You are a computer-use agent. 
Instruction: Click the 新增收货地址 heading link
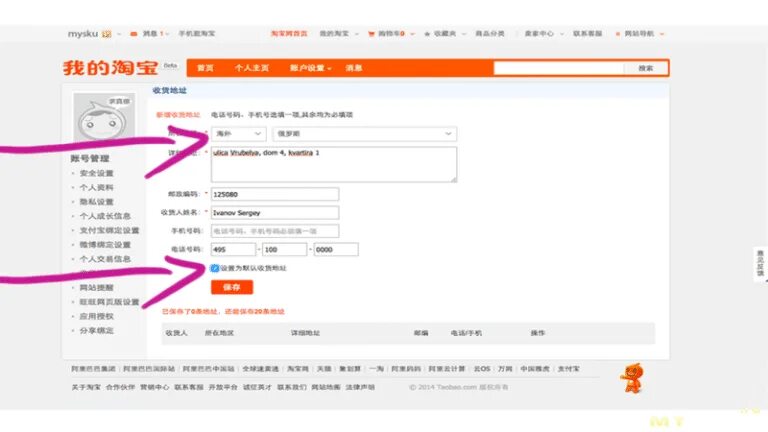[x=178, y=115]
